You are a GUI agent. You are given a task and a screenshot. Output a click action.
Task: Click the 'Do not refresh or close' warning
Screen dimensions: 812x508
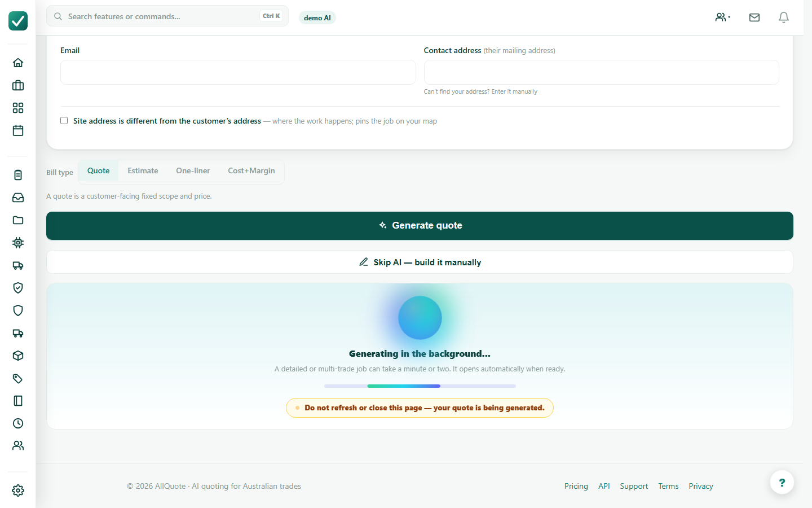pos(420,408)
